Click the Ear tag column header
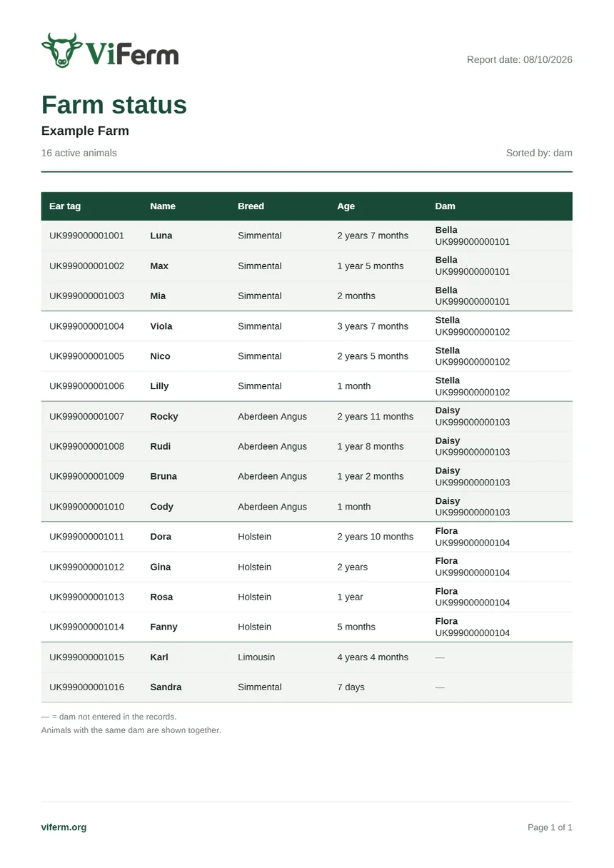Viewport: 614px width, 868px height. click(x=65, y=206)
